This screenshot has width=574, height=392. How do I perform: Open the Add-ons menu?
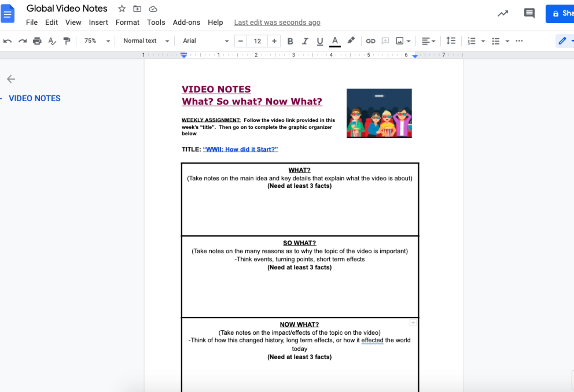tap(186, 22)
